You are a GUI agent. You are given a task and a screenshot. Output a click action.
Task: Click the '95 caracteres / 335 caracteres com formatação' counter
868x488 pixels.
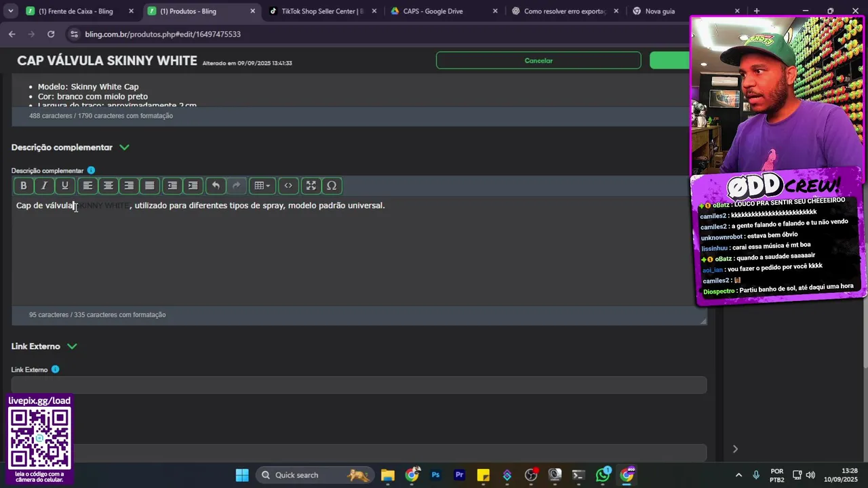pos(98,314)
